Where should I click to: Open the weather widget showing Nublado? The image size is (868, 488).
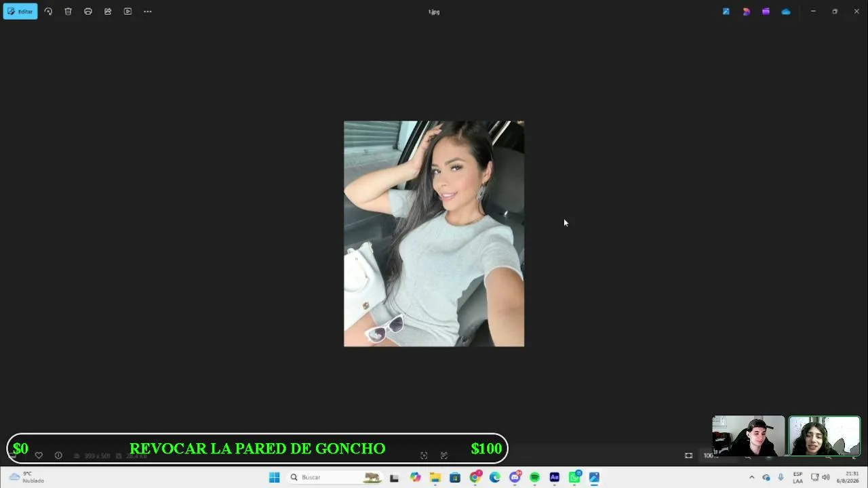tap(27, 477)
